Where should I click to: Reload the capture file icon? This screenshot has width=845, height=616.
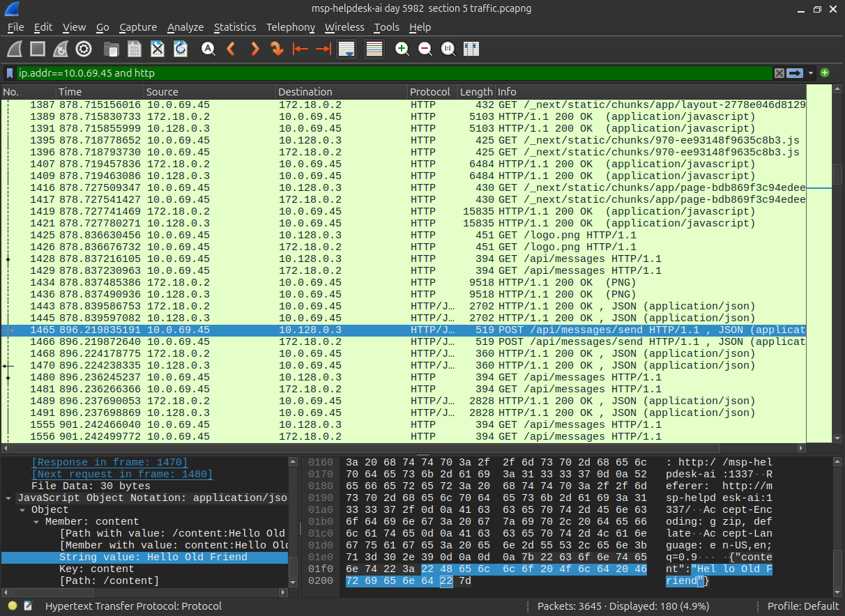tap(181, 49)
